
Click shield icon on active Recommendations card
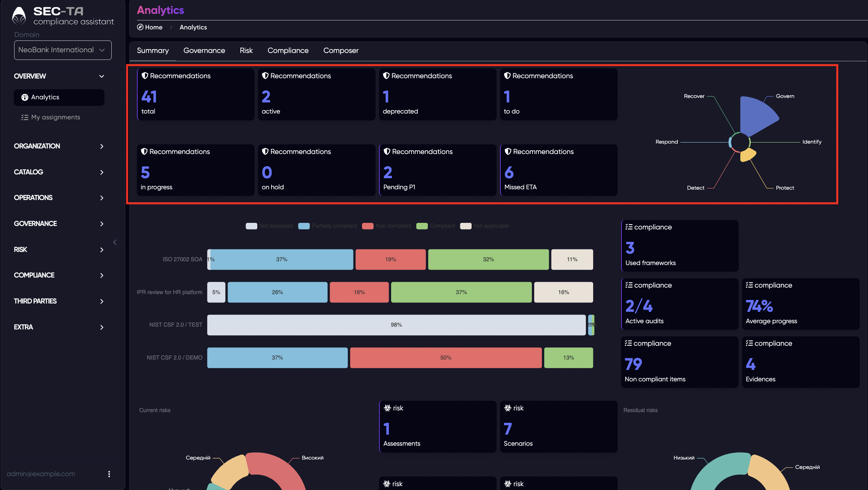point(265,75)
